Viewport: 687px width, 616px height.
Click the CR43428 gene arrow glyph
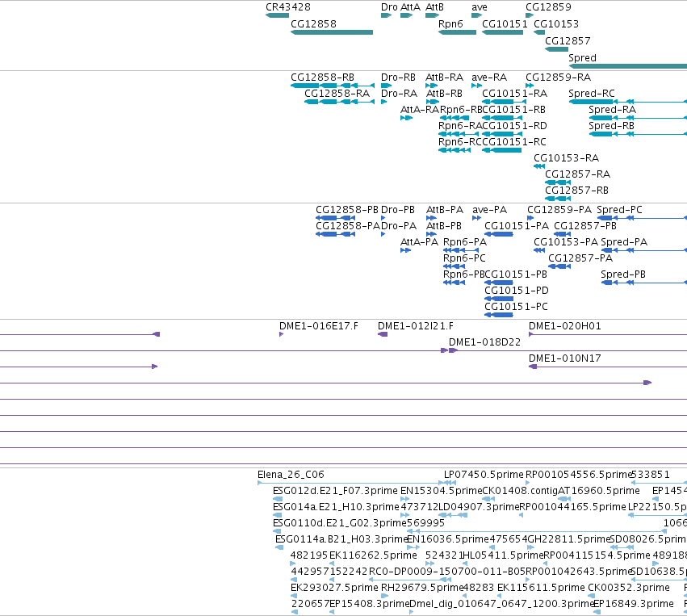pos(277,15)
